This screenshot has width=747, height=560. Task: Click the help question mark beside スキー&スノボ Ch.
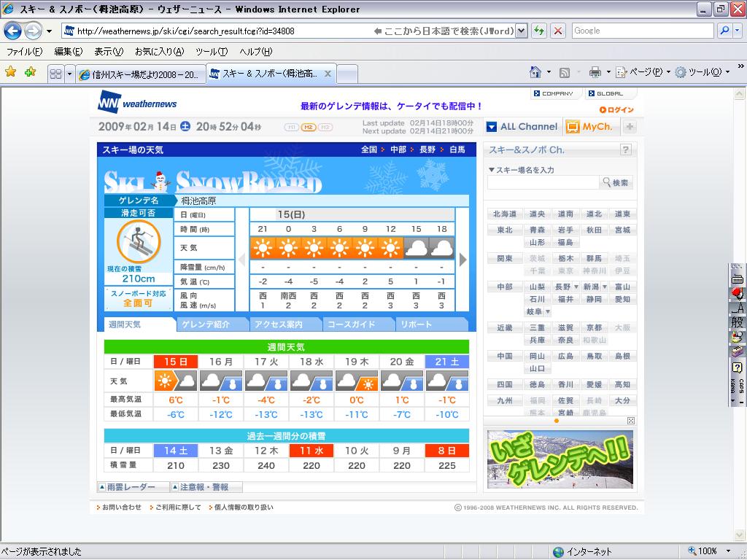[626, 150]
